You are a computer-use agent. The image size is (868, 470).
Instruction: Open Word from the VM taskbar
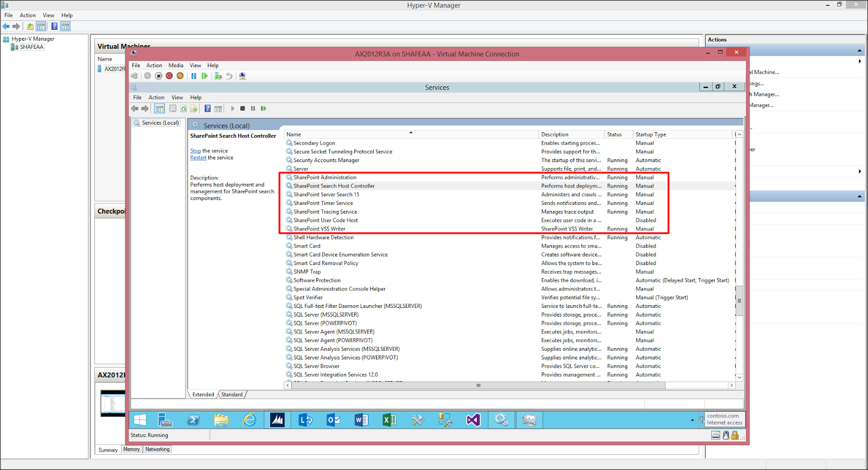[361, 420]
